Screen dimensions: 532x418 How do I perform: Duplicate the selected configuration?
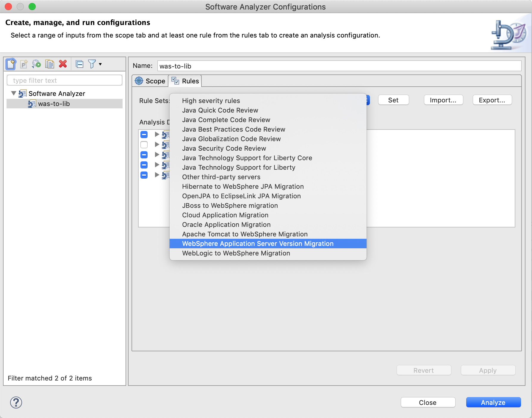[49, 64]
